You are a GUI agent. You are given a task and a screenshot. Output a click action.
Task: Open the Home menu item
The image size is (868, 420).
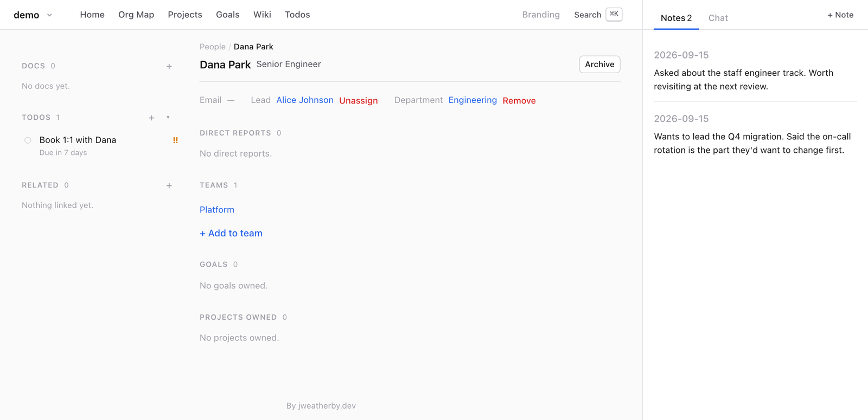point(92,15)
